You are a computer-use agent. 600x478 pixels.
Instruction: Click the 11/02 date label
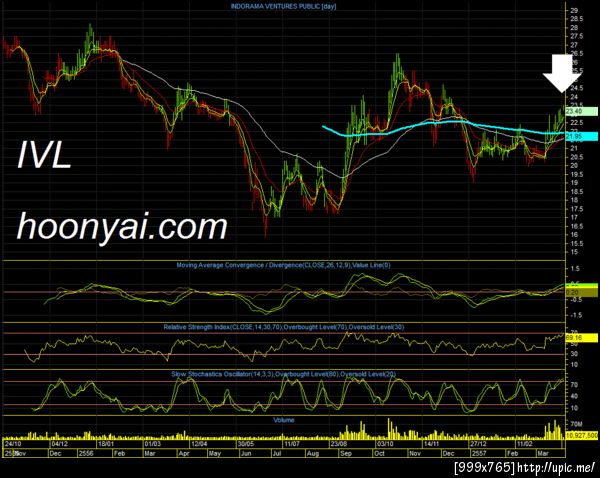coord(524,444)
